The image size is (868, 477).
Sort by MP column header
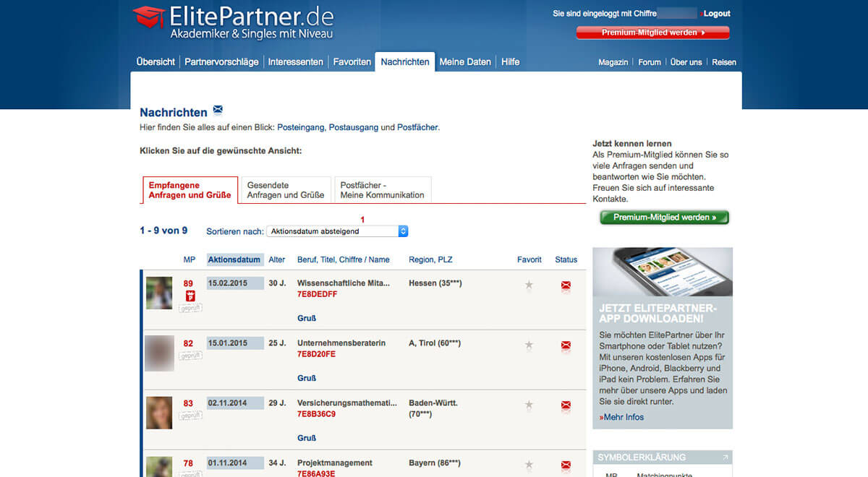pyautogui.click(x=190, y=259)
